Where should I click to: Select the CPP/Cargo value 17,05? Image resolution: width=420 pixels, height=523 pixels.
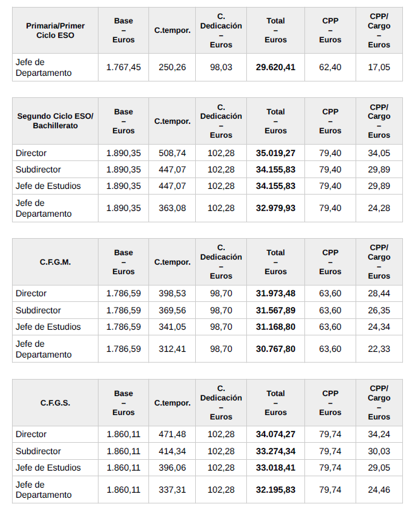(x=379, y=67)
